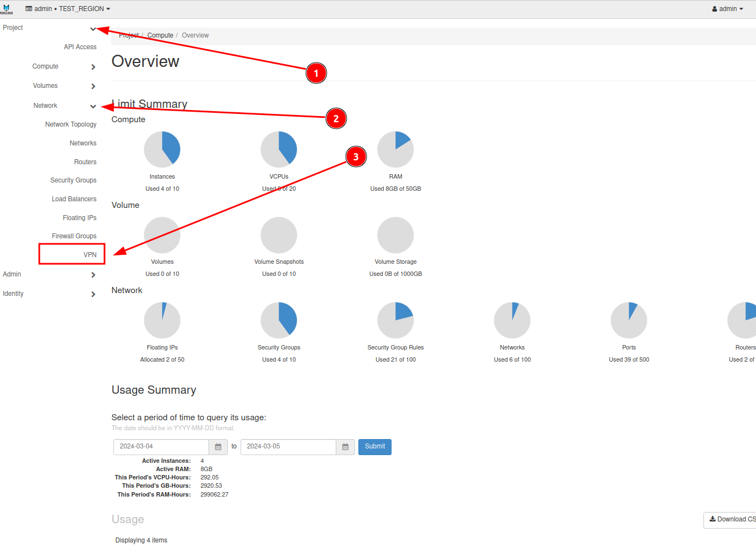Click the Floating IPs pie chart
The width and height of the screenshot is (756, 548).
162,320
